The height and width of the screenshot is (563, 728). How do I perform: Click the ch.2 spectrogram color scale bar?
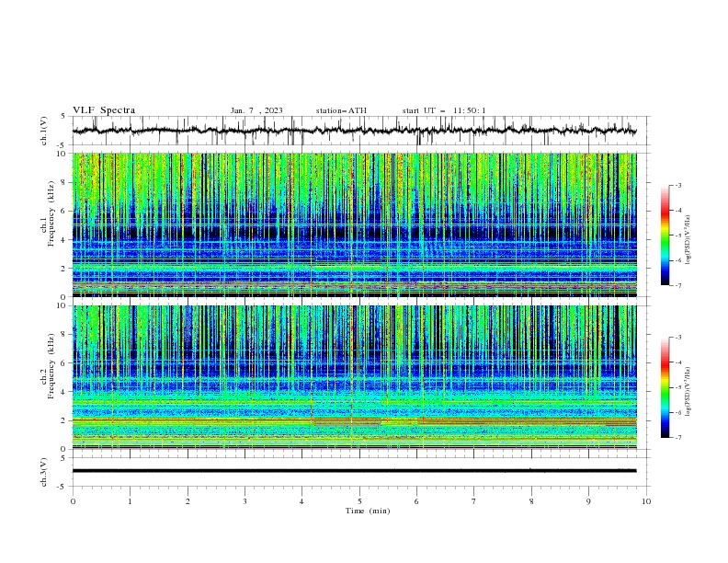click(x=665, y=387)
